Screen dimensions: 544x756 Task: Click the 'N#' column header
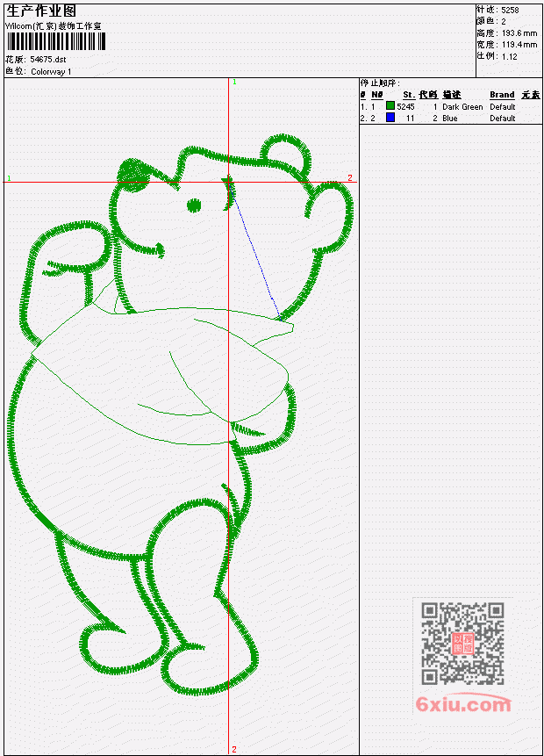[376, 95]
